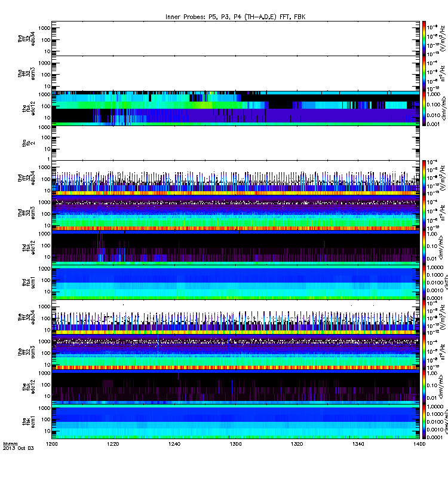Click the '1' tick label of tha fb 2

tap(48, 159)
